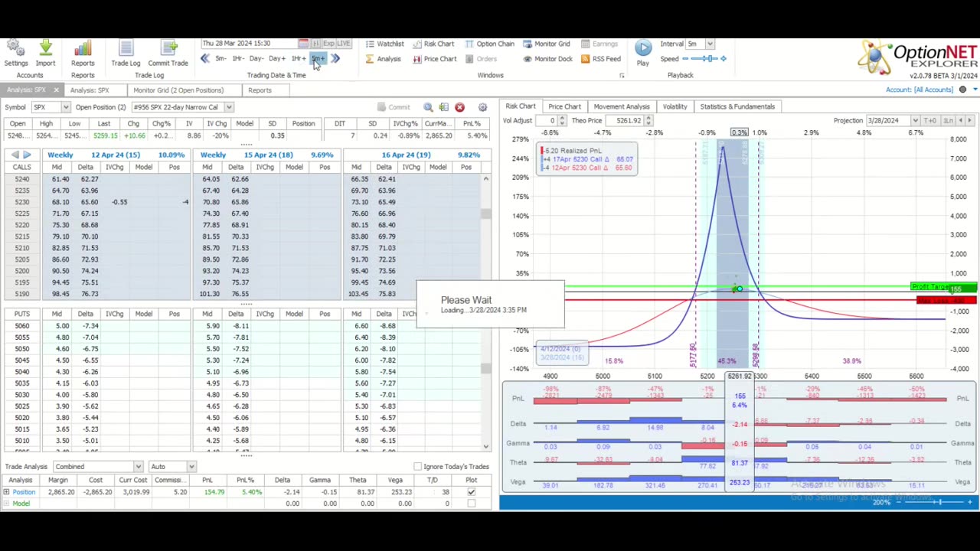This screenshot has height=551, width=980.
Task: Select the Statistics & Fundamentals tab
Action: [737, 106]
